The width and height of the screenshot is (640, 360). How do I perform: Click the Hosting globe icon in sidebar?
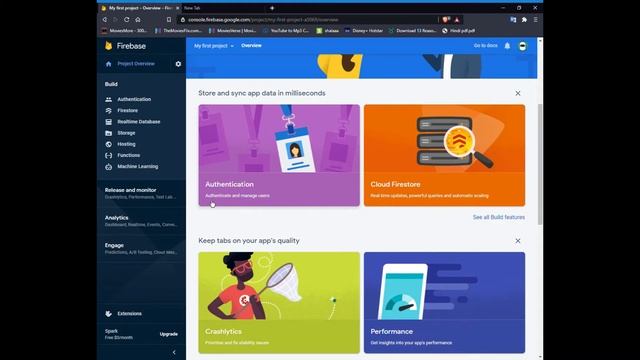(109, 144)
